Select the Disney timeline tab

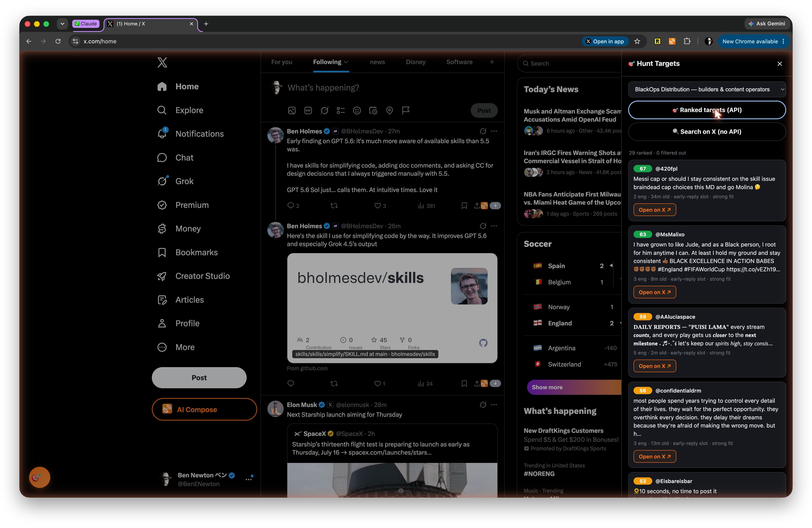click(x=416, y=62)
